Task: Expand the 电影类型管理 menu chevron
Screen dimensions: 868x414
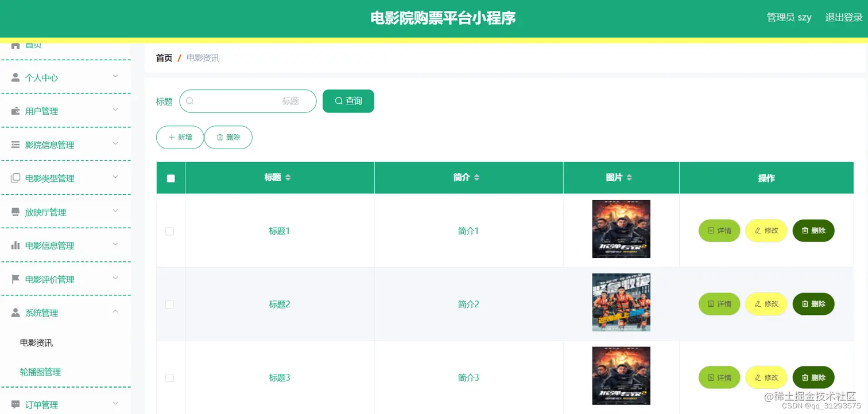Action: coord(115,177)
